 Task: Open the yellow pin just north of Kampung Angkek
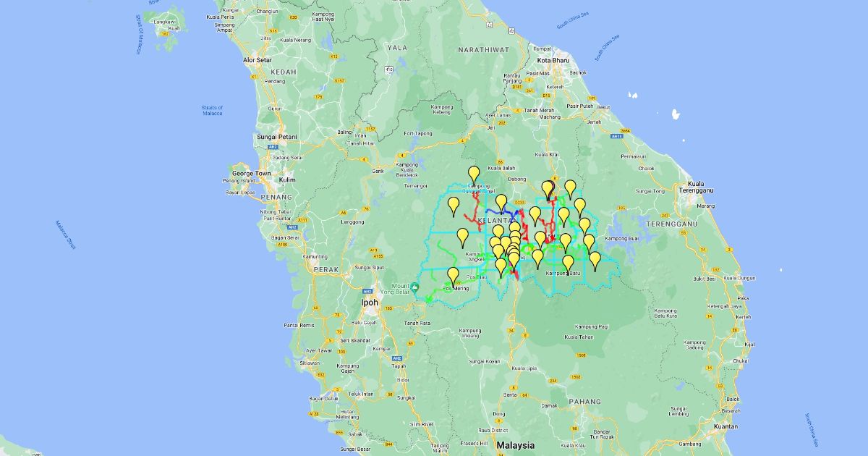[x=463, y=236]
